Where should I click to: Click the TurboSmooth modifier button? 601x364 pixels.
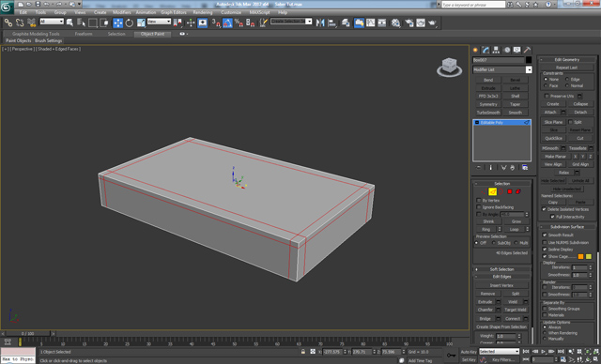488,113
